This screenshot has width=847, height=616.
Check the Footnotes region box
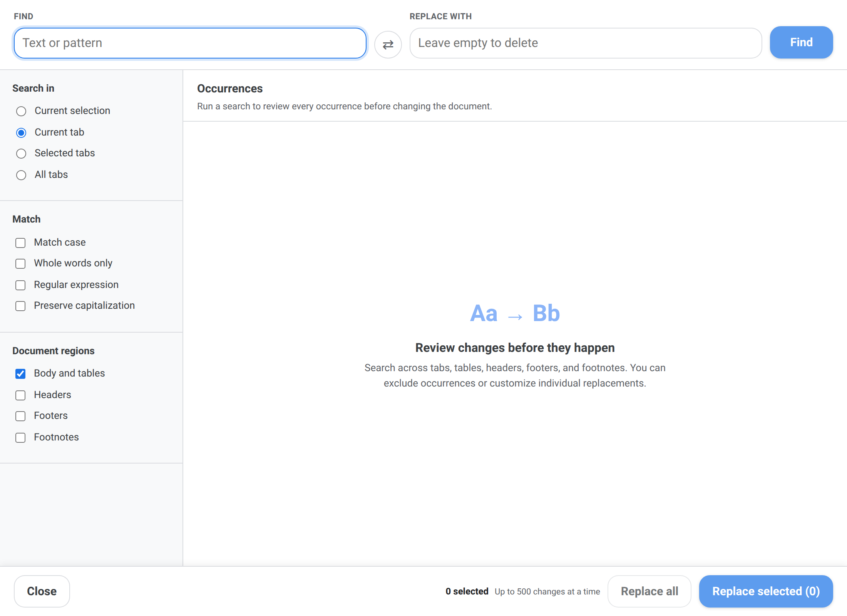click(x=20, y=438)
